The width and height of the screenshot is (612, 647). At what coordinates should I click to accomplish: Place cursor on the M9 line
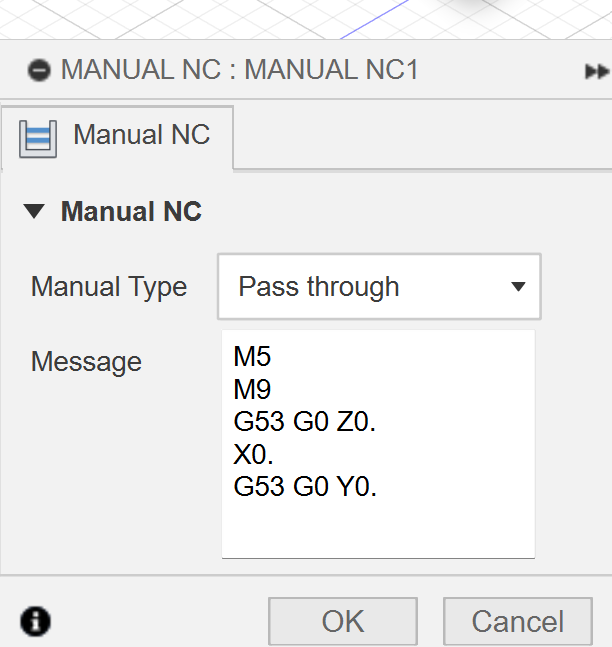pos(252,389)
